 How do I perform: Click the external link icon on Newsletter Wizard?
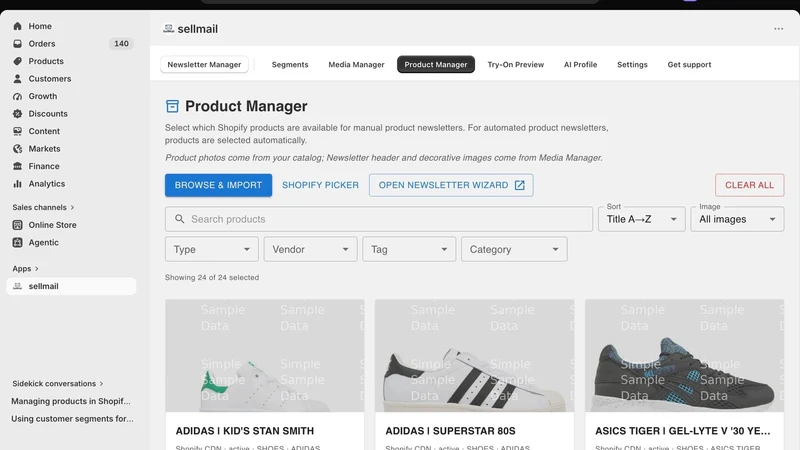click(x=519, y=185)
